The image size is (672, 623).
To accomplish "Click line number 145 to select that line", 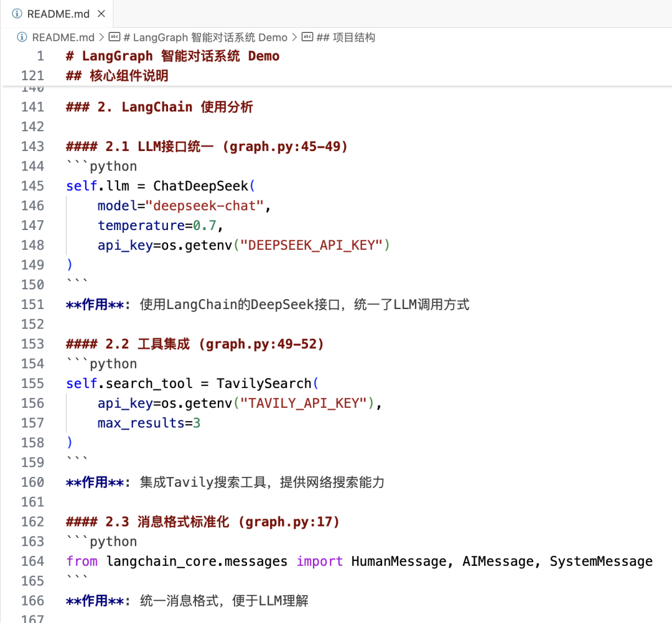I will [x=32, y=185].
